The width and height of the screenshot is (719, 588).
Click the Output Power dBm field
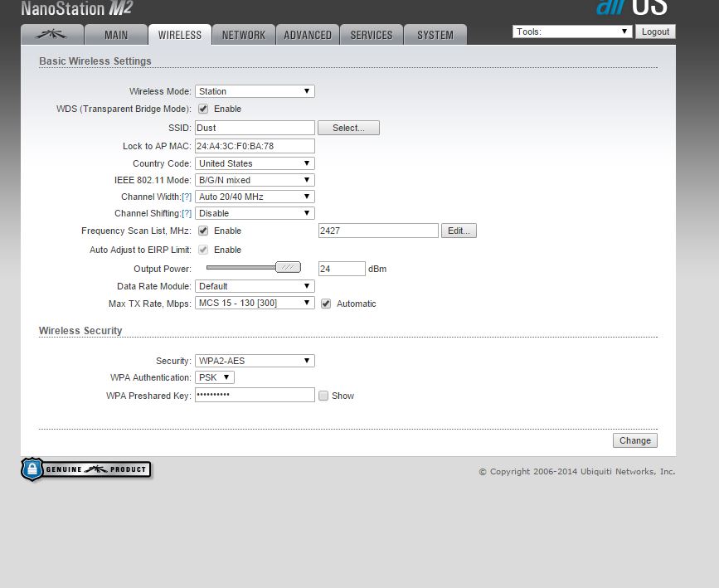342,269
